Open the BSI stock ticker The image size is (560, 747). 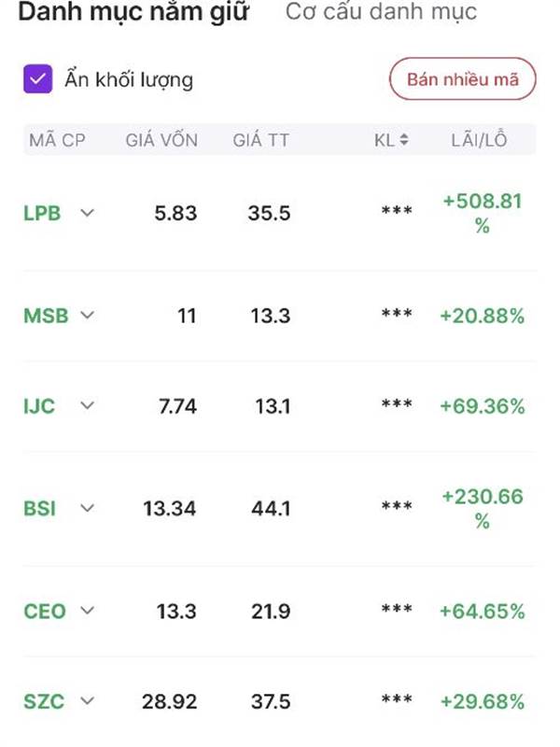39,508
